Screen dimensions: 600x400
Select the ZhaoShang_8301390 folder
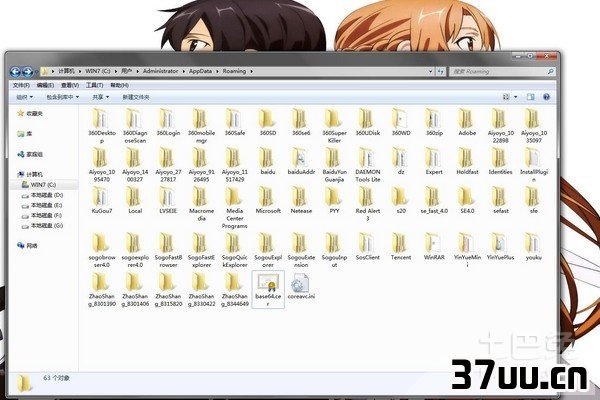click(102, 289)
